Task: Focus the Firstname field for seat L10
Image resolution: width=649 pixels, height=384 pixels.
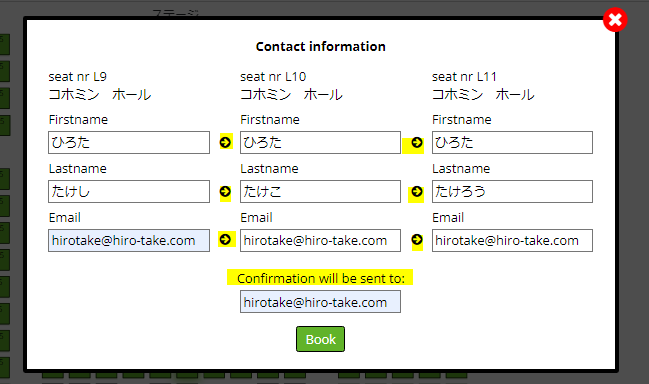Action: (320, 142)
